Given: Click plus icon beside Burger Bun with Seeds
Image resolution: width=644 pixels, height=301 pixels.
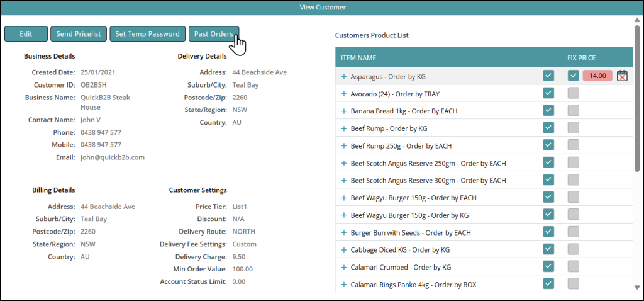Looking at the screenshot, I should (x=343, y=232).
